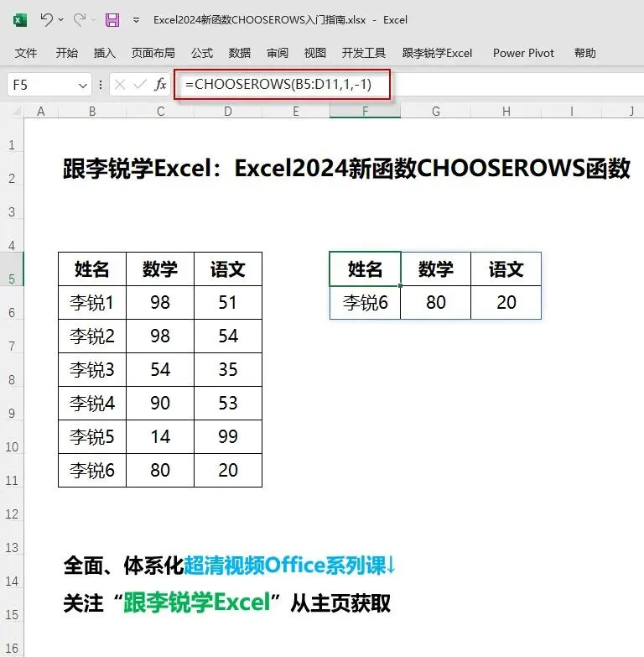Click the CHOOSEROWS formula in formula bar
Screen dimensions: 644x657
coord(278,84)
